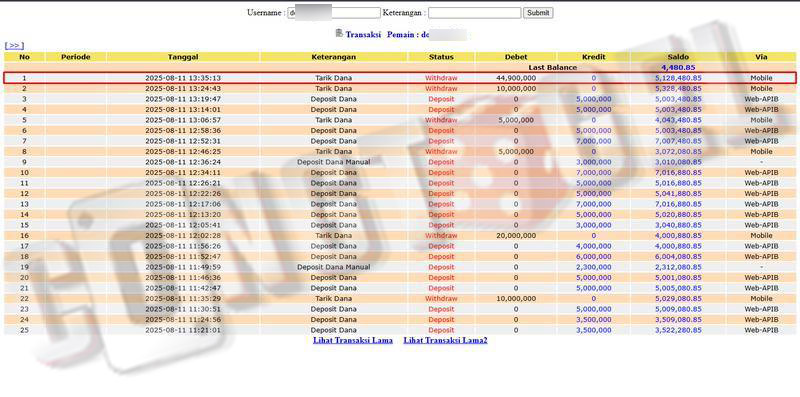Select the highlighted 44,900,000 withdraw row
Viewport: 800px width, 397px height.
click(400, 78)
